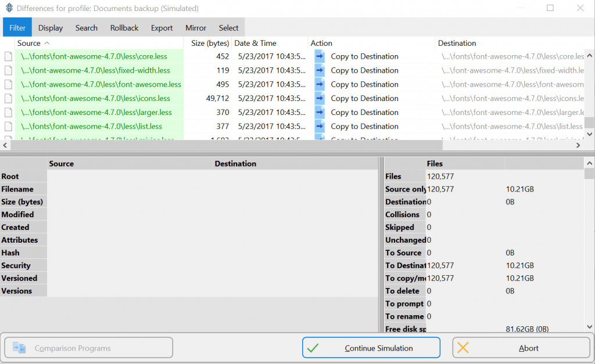The image size is (595, 364).
Task: Click the file icon for font-awesome.less row
Action: (8, 85)
